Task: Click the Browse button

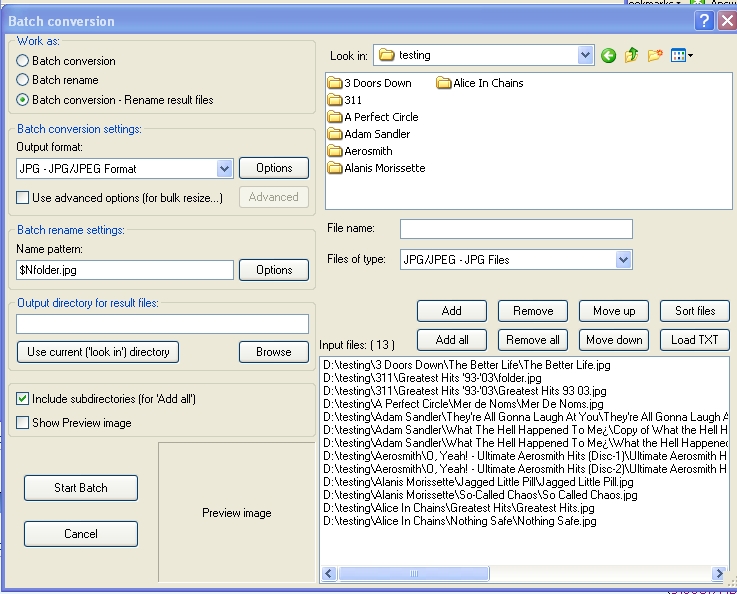Action: click(274, 352)
